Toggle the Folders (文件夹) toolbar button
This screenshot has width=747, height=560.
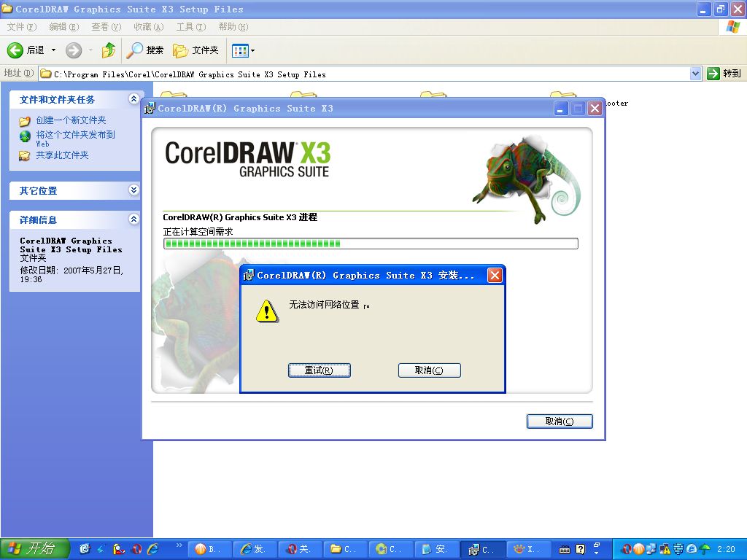[x=196, y=50]
